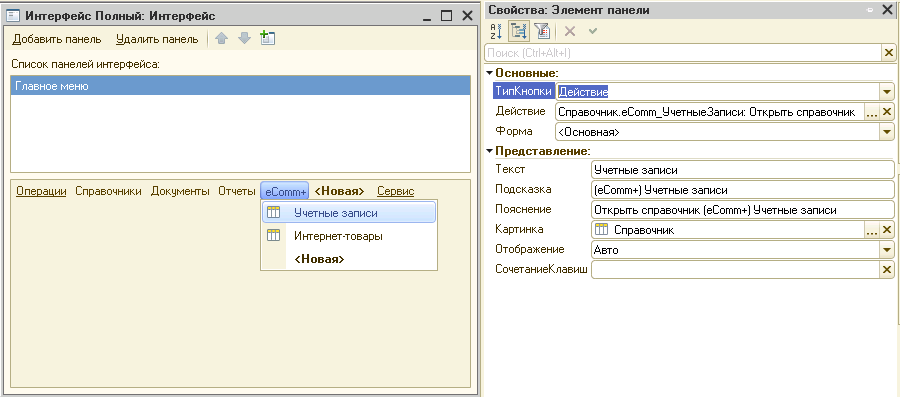The image size is (900, 397).
Task: Click the table icon next to Интернет-товары
Action: tap(274, 235)
